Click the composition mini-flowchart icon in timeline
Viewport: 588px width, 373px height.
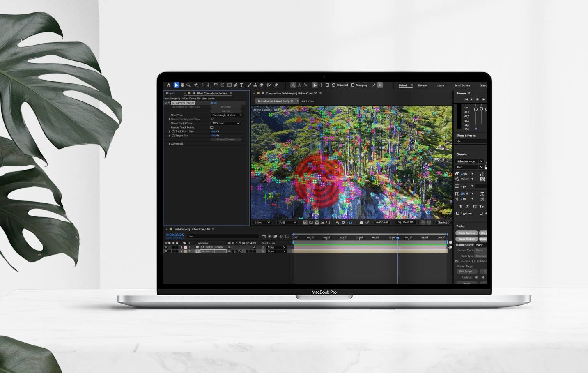(264, 236)
